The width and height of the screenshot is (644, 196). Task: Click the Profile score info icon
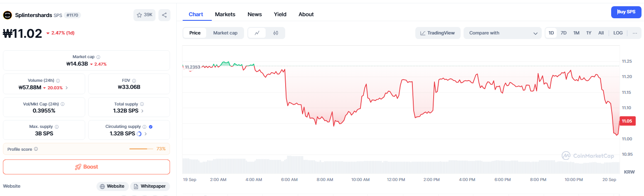click(x=36, y=149)
